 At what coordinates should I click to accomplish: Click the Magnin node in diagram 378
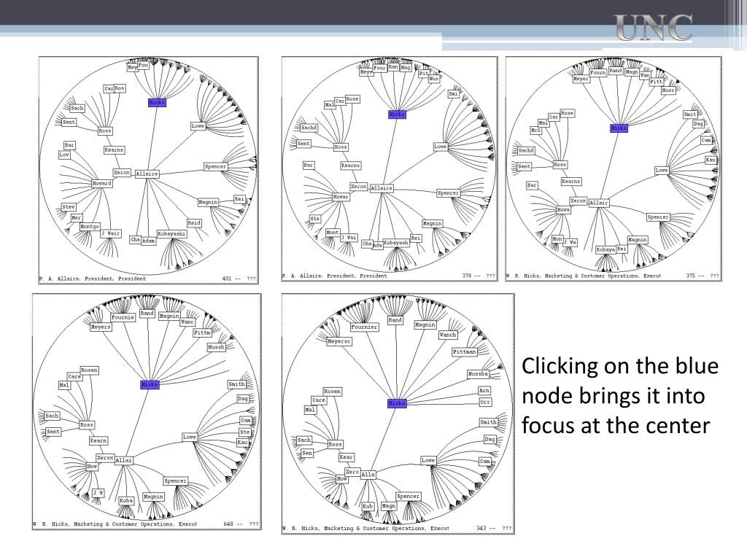[432, 223]
